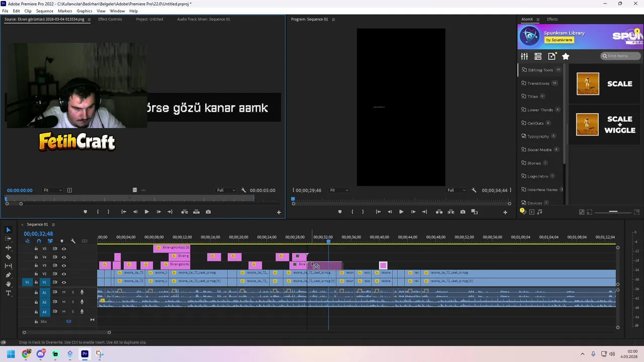The image size is (644, 362).
Task: Open AtomX favorites star
Action: coord(566,56)
